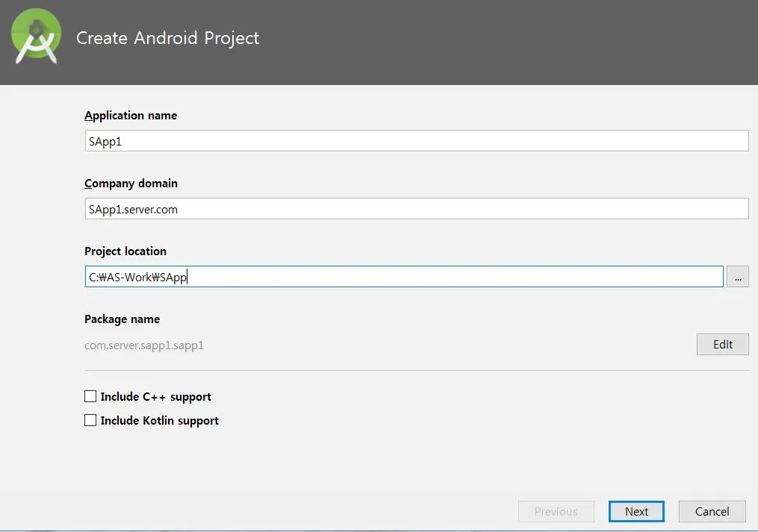
Task: Click the Next button
Action: click(x=636, y=511)
